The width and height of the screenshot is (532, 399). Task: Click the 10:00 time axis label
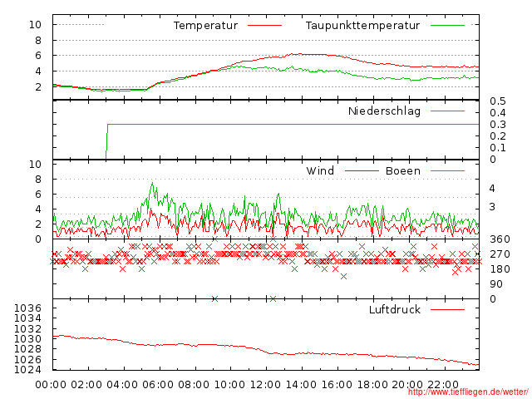click(229, 385)
